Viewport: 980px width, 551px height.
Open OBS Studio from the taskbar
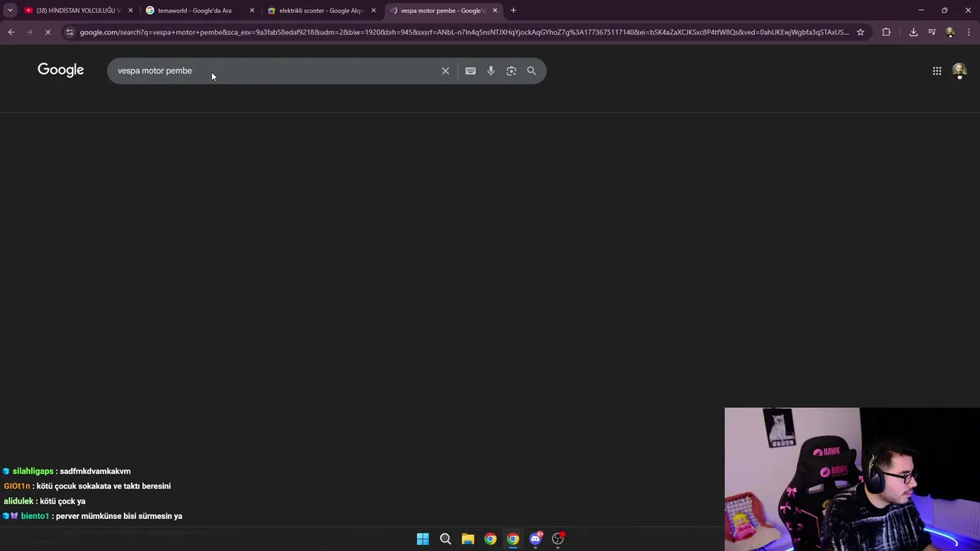pos(558,539)
